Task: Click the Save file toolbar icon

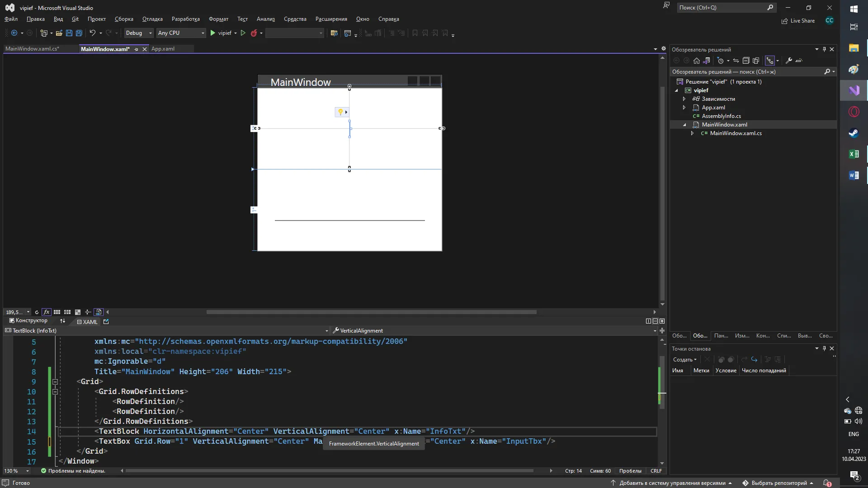Action: point(69,33)
